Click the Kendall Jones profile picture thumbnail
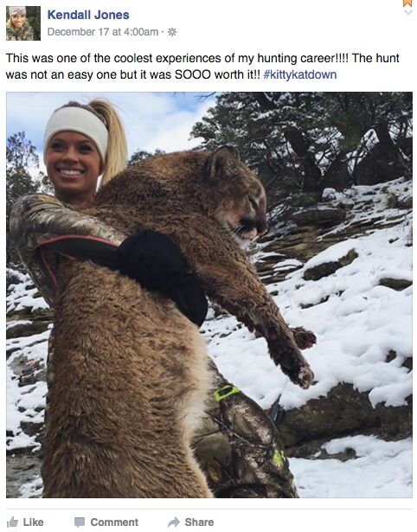Viewport: 417px width, 532px height. pyautogui.click(x=23, y=23)
